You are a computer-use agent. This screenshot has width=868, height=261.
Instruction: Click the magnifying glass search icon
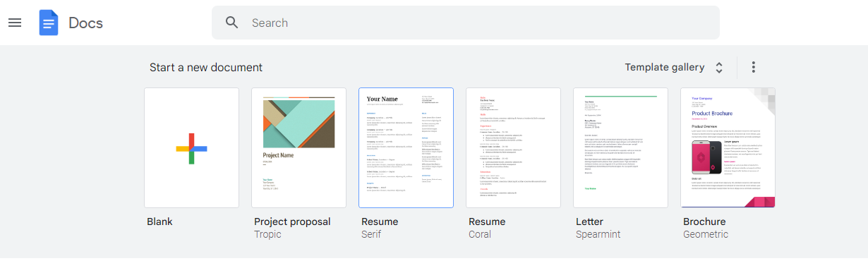coord(232,23)
